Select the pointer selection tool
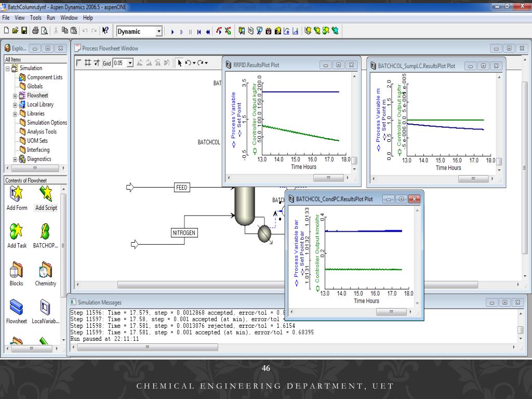This screenshot has width=532, height=399. click(x=179, y=63)
